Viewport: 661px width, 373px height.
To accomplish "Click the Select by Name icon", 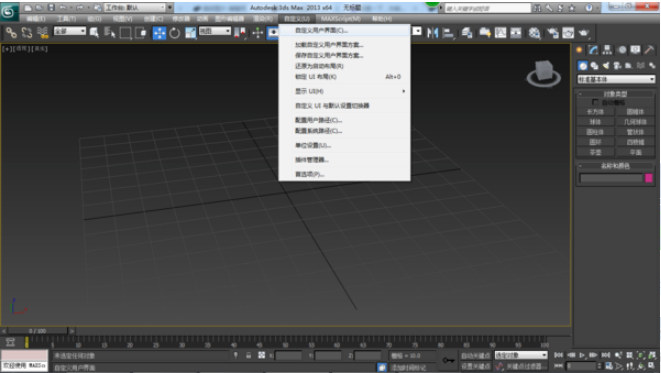I will pos(110,32).
